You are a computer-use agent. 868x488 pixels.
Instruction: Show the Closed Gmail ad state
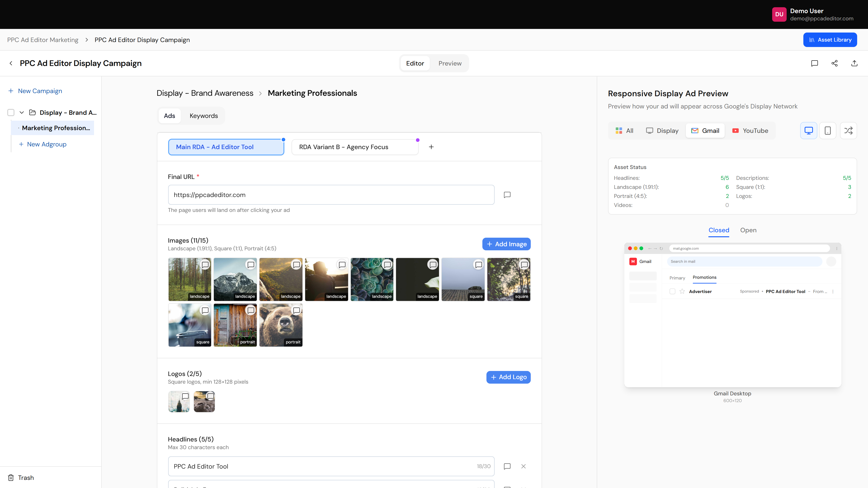click(719, 230)
